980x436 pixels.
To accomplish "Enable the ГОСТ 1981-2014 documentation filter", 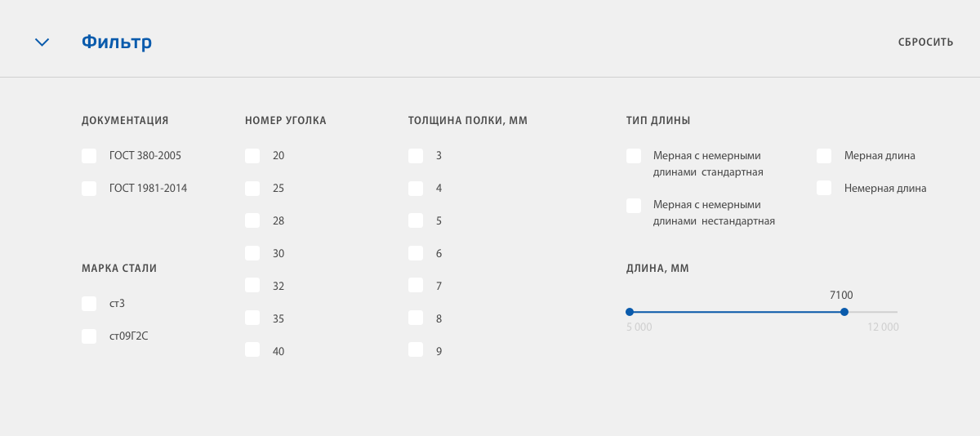I will tap(89, 189).
